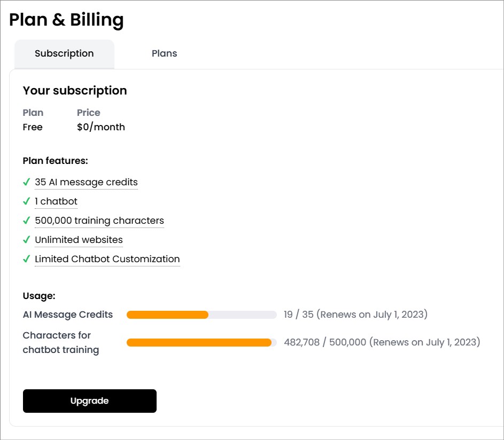This screenshot has width=504, height=440.
Task: Click the green checkmark beside 1 chatbot
Action: coord(26,201)
